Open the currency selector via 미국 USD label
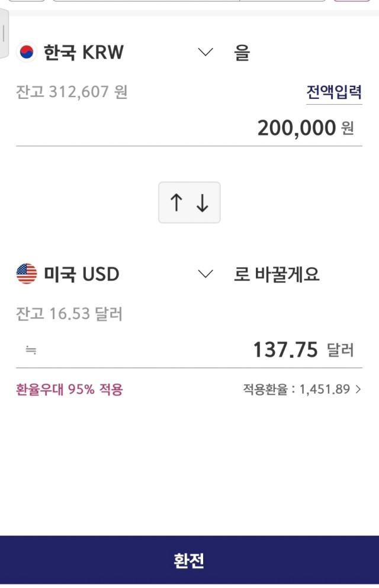Screen dimensions: 379x588 82,274
